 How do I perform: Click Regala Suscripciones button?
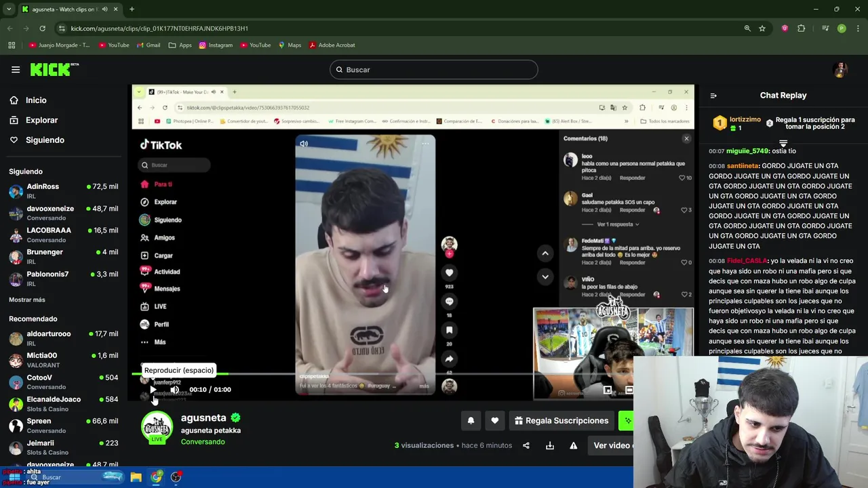click(561, 421)
